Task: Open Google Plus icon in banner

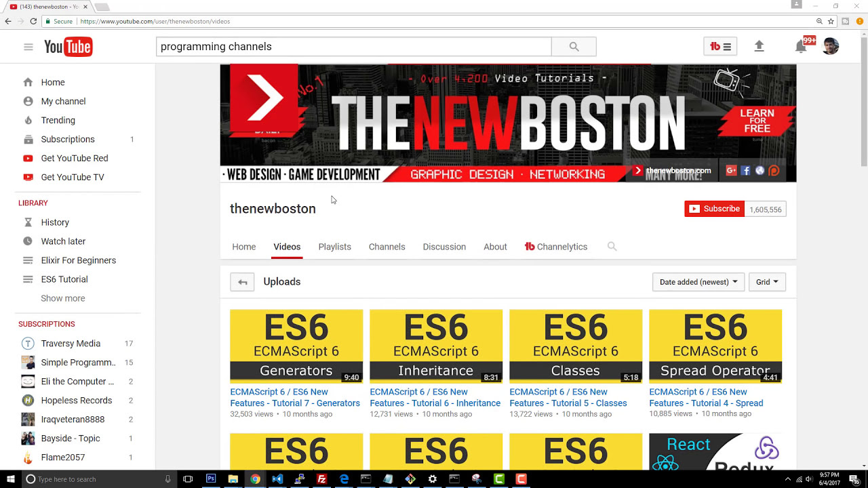Action: (x=731, y=171)
